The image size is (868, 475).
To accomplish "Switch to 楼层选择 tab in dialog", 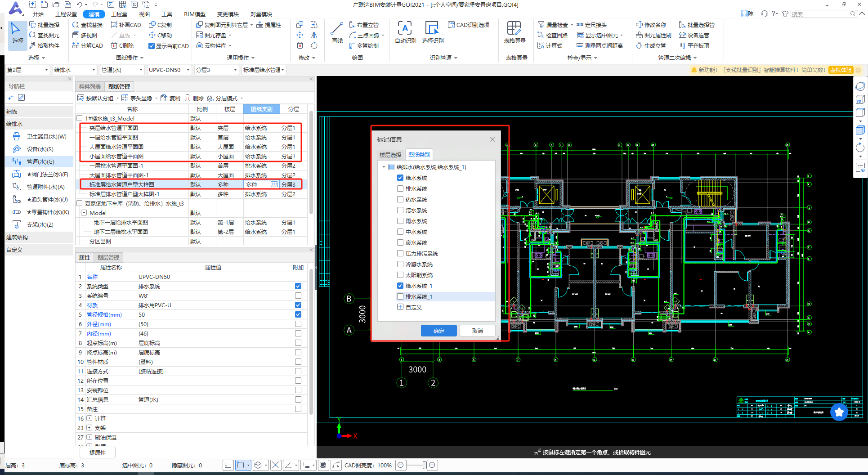I will [x=390, y=155].
